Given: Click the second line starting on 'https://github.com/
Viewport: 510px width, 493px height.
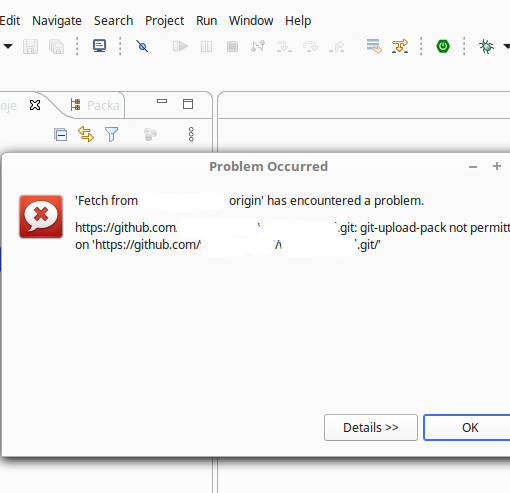Looking at the screenshot, I should [x=228, y=245].
